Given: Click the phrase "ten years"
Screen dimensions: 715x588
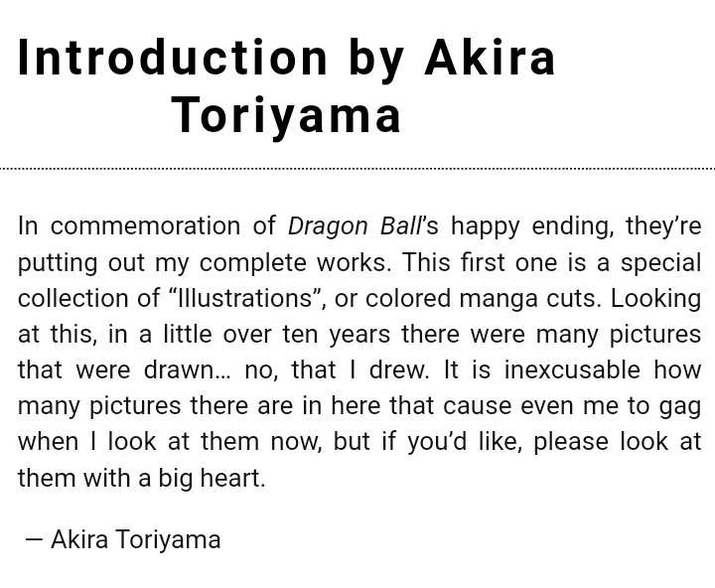Looking at the screenshot, I should tap(325, 334).
